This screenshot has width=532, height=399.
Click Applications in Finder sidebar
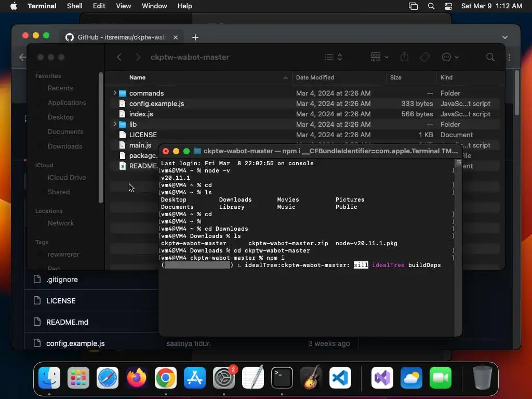point(67,102)
